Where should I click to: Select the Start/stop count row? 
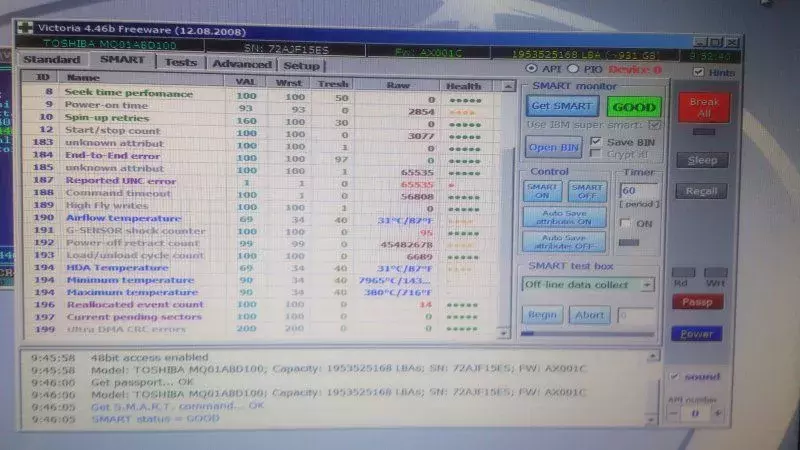tap(261, 133)
